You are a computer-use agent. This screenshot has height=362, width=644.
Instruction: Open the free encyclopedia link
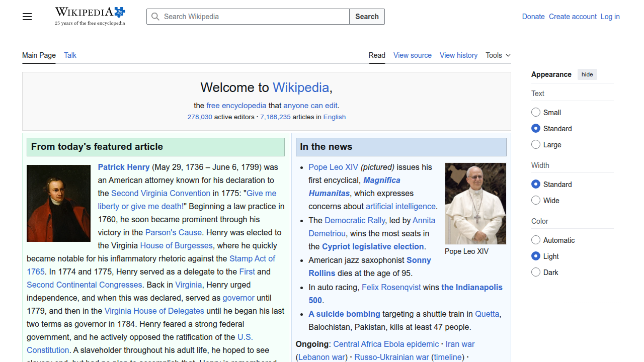click(236, 106)
